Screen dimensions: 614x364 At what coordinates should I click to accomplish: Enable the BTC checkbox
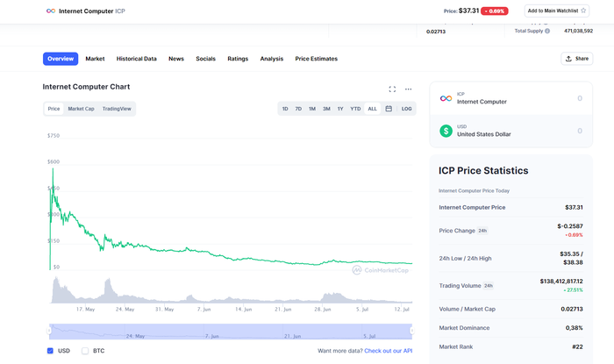[85, 351]
